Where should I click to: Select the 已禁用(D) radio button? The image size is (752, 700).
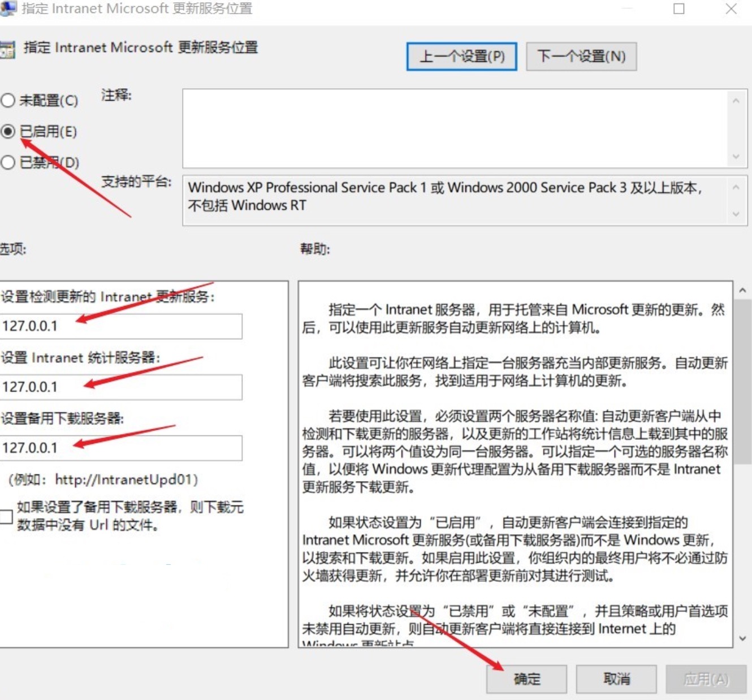8,163
